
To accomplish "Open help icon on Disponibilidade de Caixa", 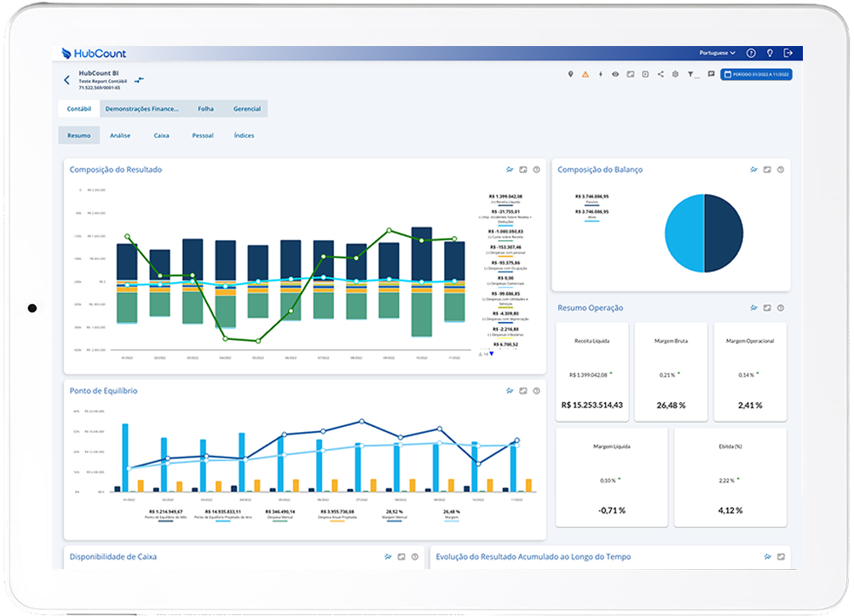I will (414, 556).
